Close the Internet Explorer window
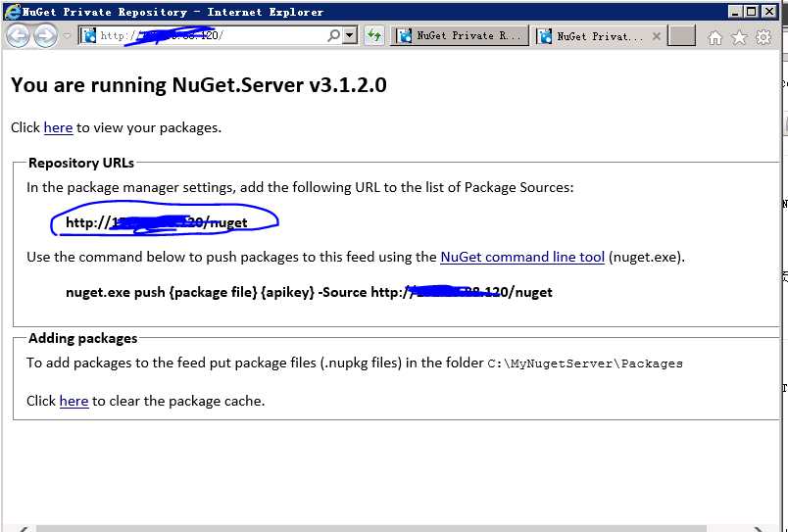This screenshot has height=532, width=788. [769, 12]
